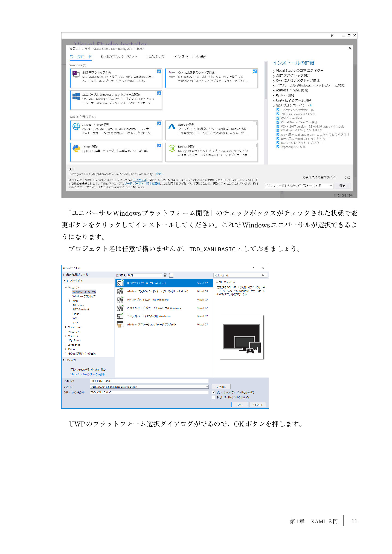Toggle Universal Windows Platform development checkbox
The height and width of the screenshot is (554, 392).
(159, 93)
